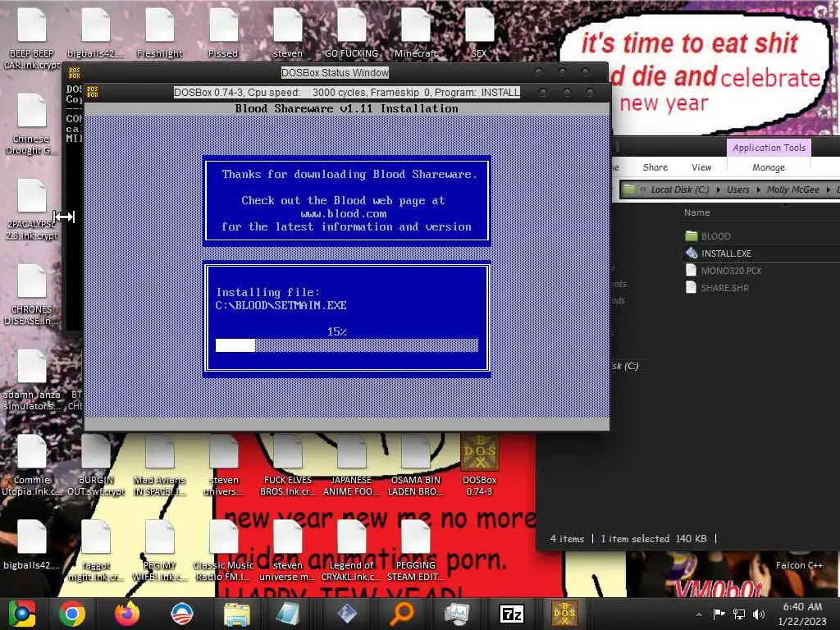
Task: Click the 7z archiver taskbar icon
Action: click(511, 614)
